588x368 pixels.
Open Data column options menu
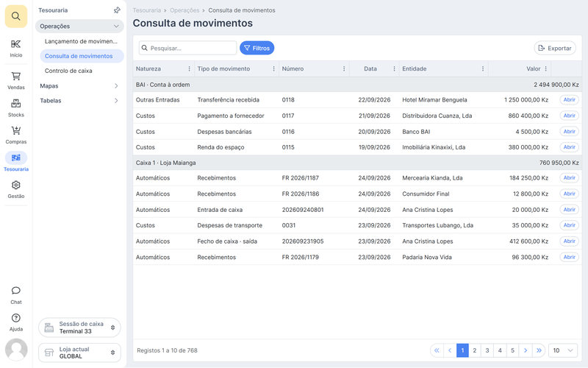point(394,68)
